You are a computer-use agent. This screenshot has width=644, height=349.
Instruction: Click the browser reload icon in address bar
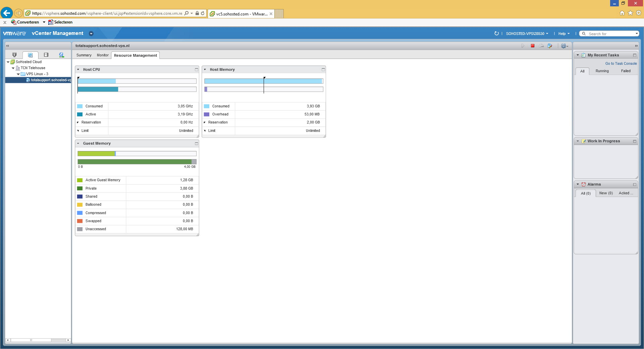(x=203, y=13)
